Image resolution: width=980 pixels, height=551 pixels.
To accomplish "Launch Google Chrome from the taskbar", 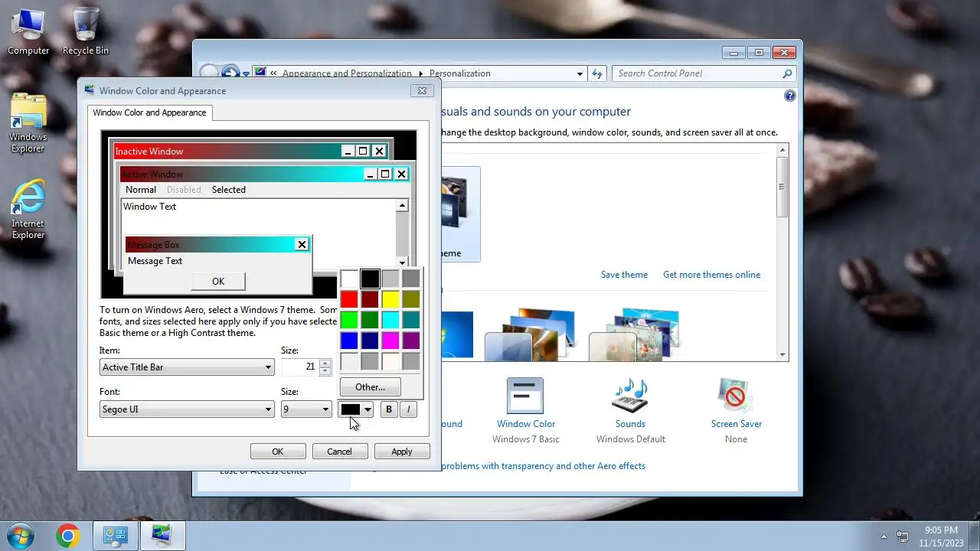I will [67, 536].
